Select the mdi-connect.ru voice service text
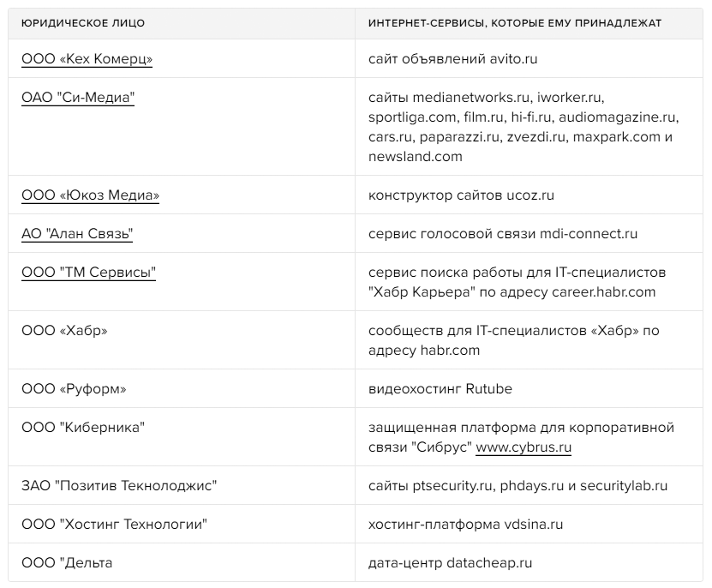This screenshot has height=588, width=712. point(502,234)
